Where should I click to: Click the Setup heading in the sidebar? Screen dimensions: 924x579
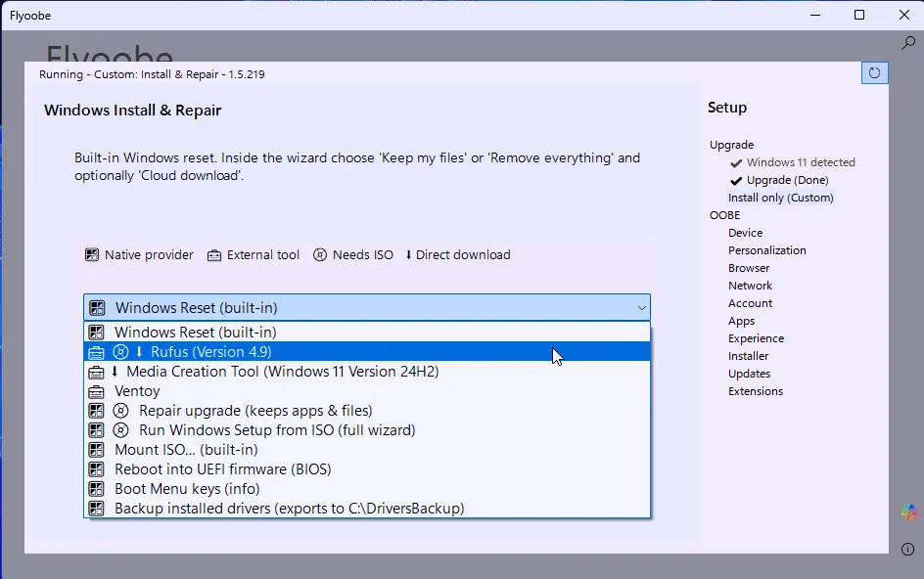(726, 108)
